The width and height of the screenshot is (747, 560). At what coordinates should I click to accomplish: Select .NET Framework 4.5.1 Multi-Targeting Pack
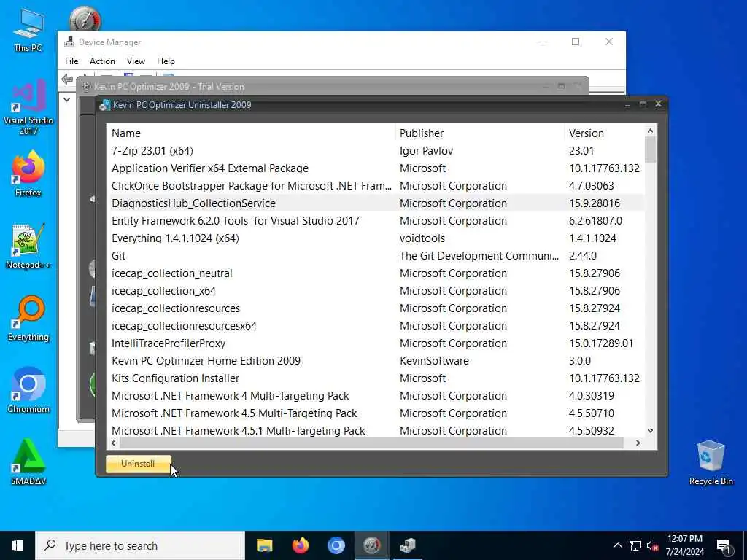point(376,430)
